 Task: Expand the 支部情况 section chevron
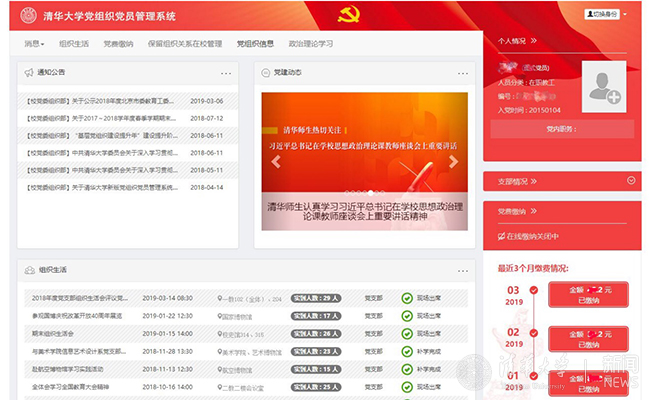631,181
